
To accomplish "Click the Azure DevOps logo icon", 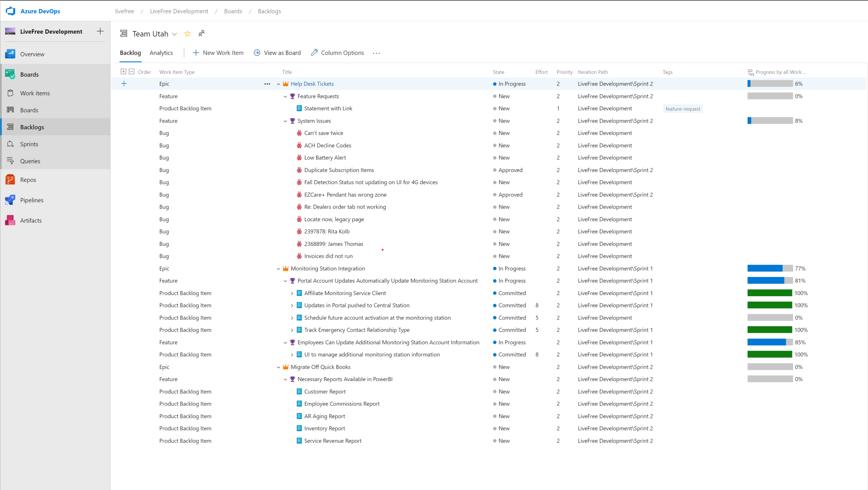I will (11, 11).
